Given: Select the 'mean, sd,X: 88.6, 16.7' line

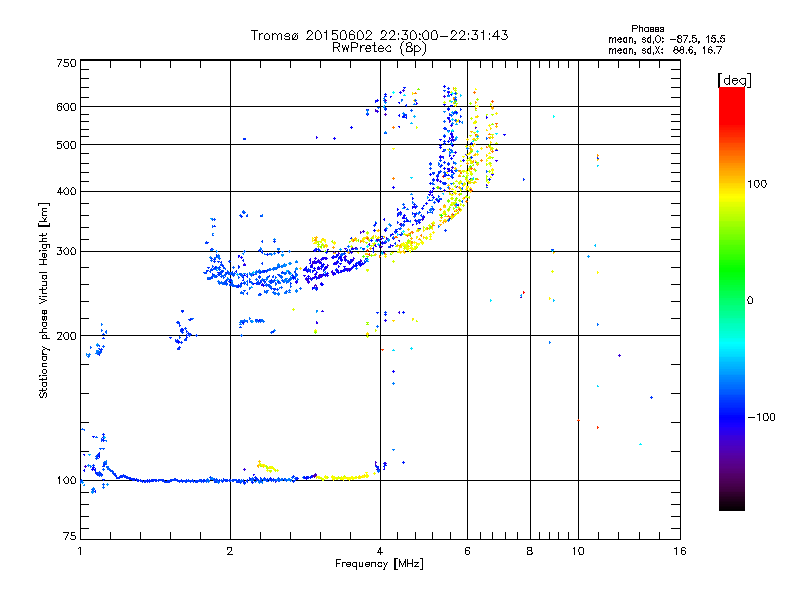Looking at the screenshot, I should tap(665, 50).
